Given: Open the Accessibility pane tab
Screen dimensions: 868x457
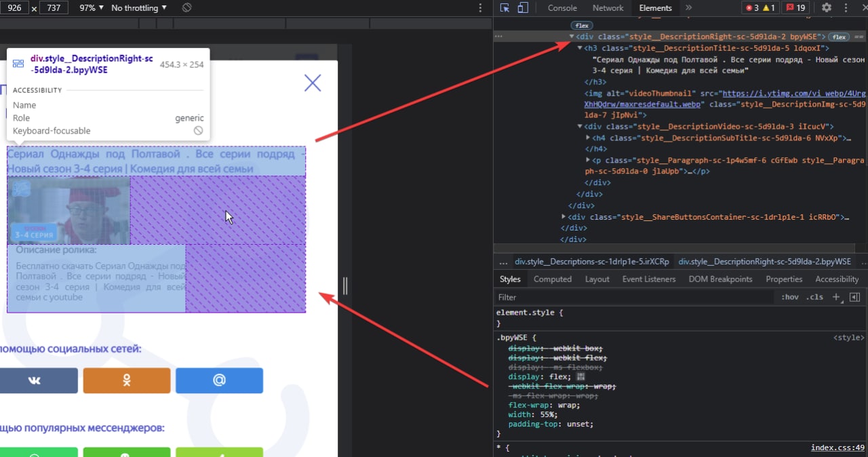Looking at the screenshot, I should [837, 279].
